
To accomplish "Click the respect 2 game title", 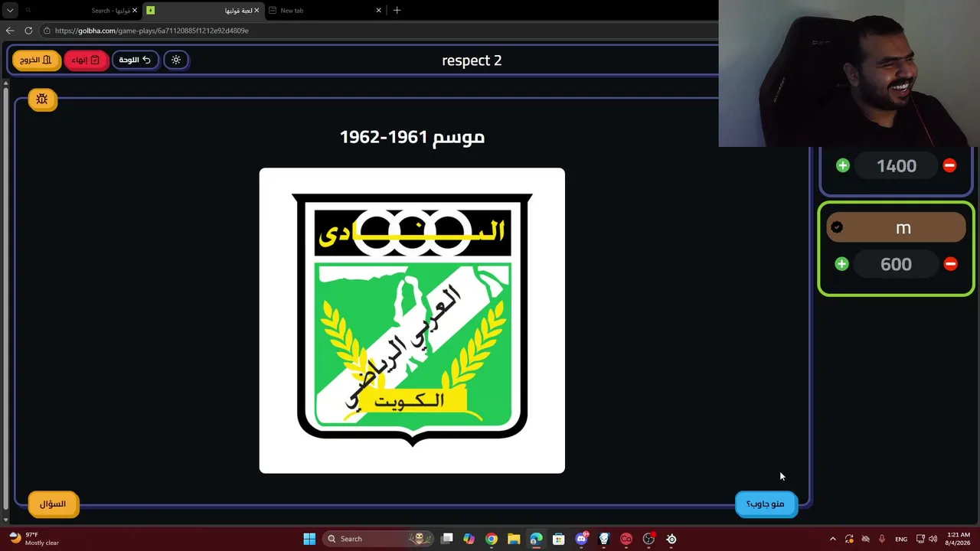I will click(472, 60).
